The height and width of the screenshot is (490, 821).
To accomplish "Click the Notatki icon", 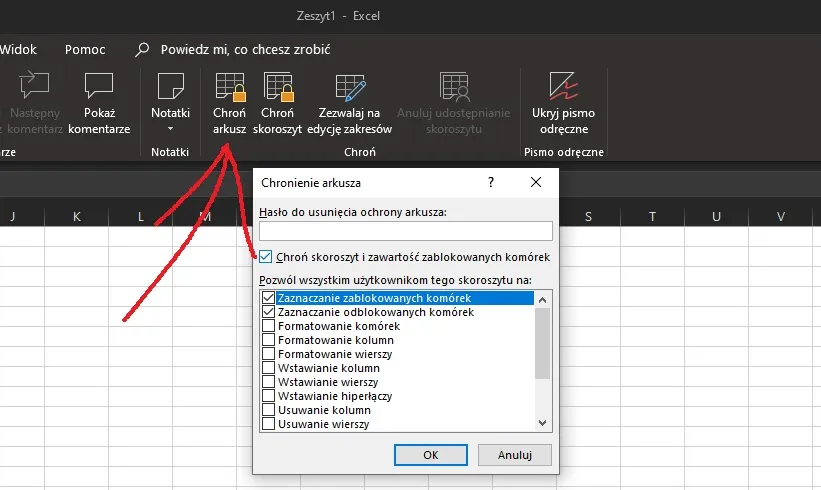I will click(170, 87).
